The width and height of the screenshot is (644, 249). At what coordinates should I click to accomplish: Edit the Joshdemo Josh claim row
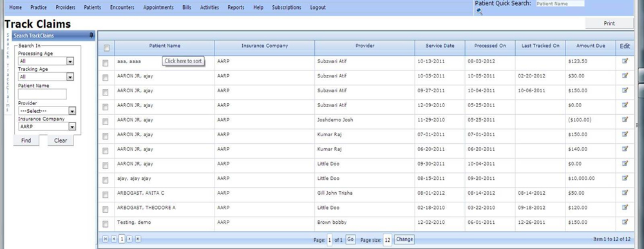pos(625,119)
